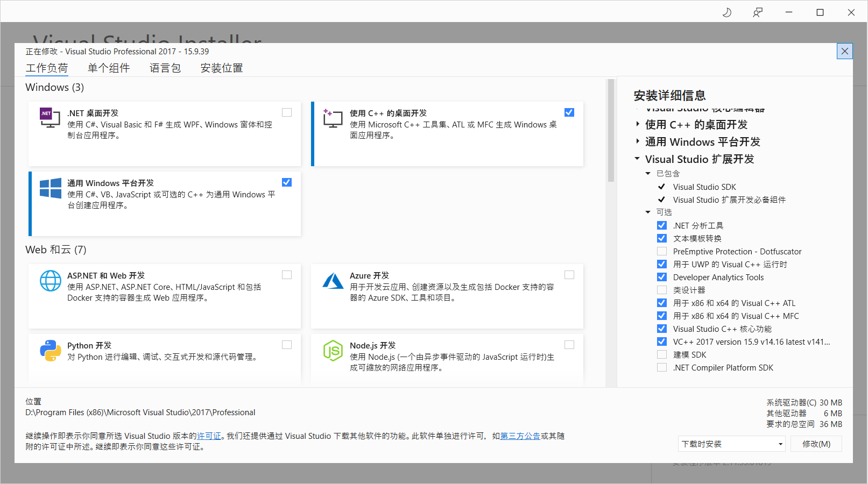The height and width of the screenshot is (484, 868).
Task: Open the 语言包 tab
Action: (165, 68)
